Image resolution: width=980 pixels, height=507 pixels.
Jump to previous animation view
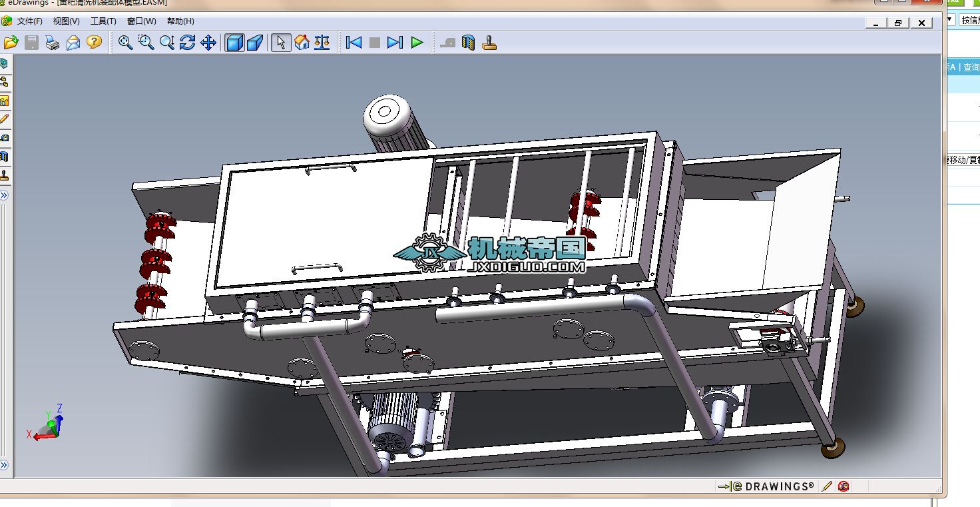[354, 43]
